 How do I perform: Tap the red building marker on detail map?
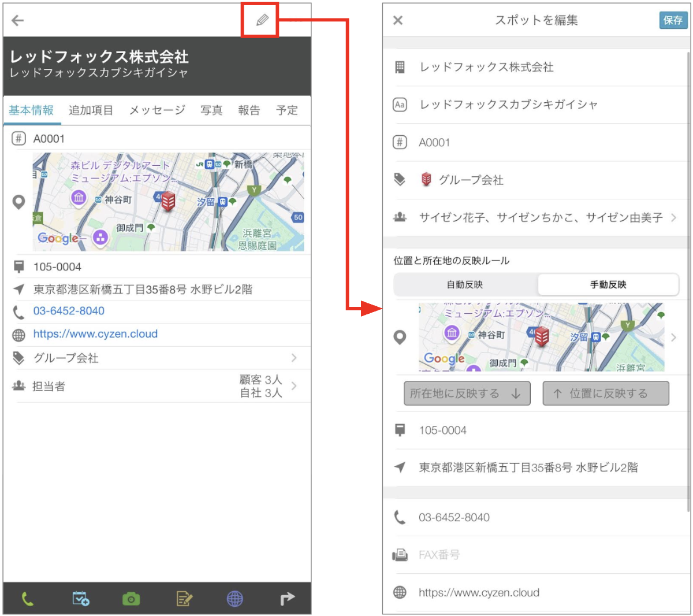coord(168,201)
